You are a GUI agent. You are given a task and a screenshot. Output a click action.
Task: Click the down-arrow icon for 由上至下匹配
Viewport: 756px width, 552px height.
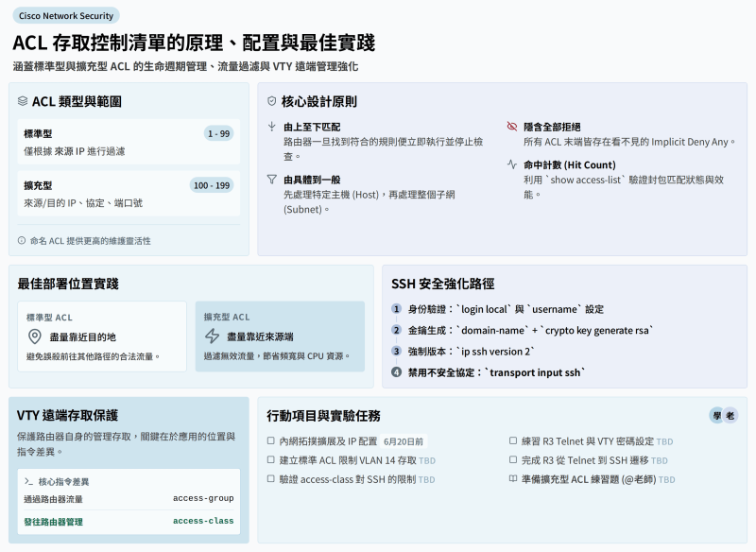pyautogui.click(x=272, y=127)
